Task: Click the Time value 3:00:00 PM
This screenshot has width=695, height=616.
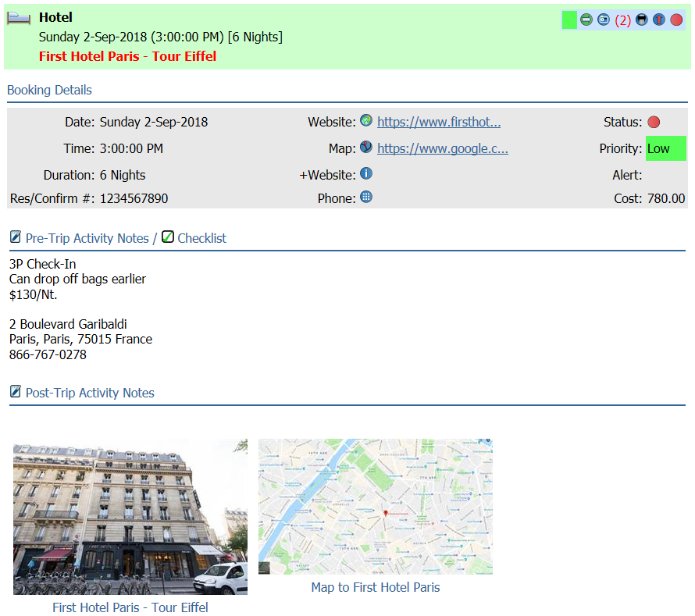Action: [131, 149]
